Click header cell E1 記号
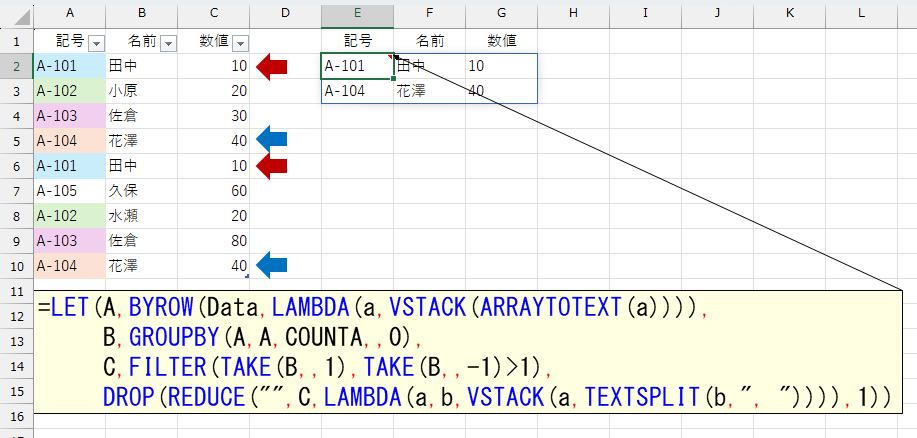 (357, 41)
